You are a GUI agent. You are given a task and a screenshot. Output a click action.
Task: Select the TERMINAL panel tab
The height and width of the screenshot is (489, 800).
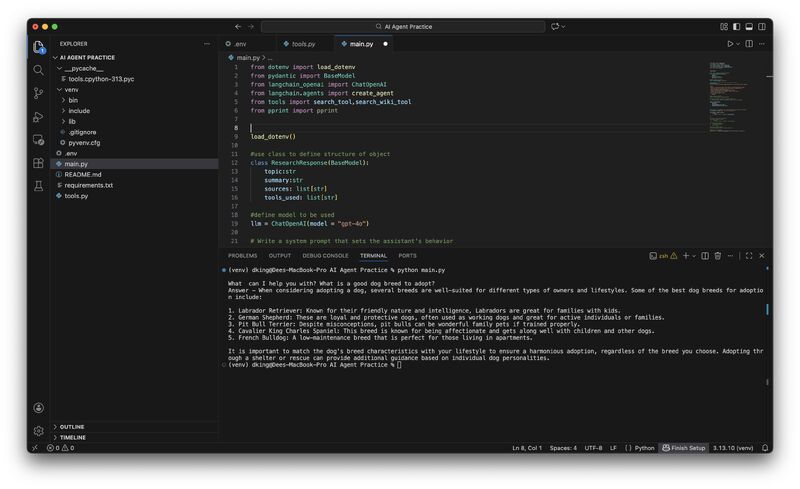click(373, 256)
